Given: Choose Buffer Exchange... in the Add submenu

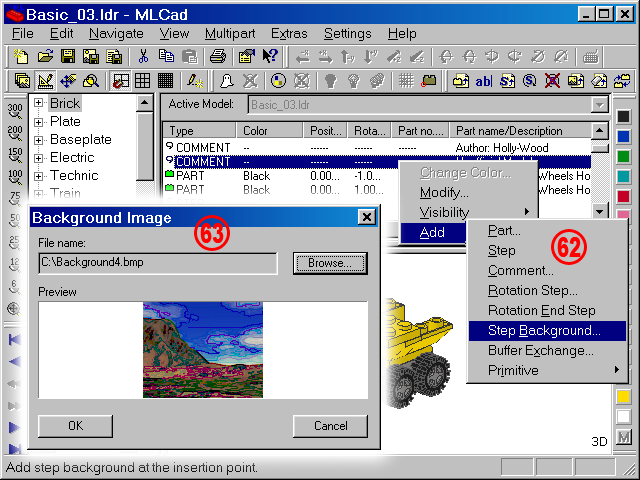Looking at the screenshot, I should click(547, 351).
